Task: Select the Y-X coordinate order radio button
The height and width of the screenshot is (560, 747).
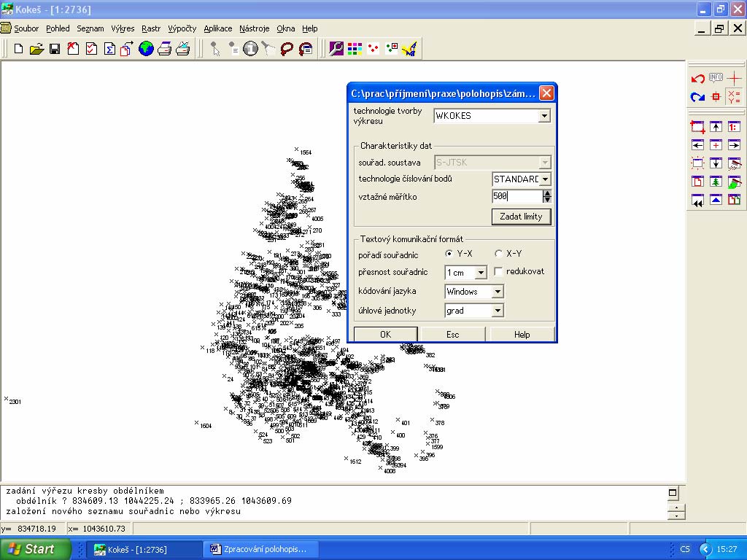Action: pyautogui.click(x=449, y=253)
